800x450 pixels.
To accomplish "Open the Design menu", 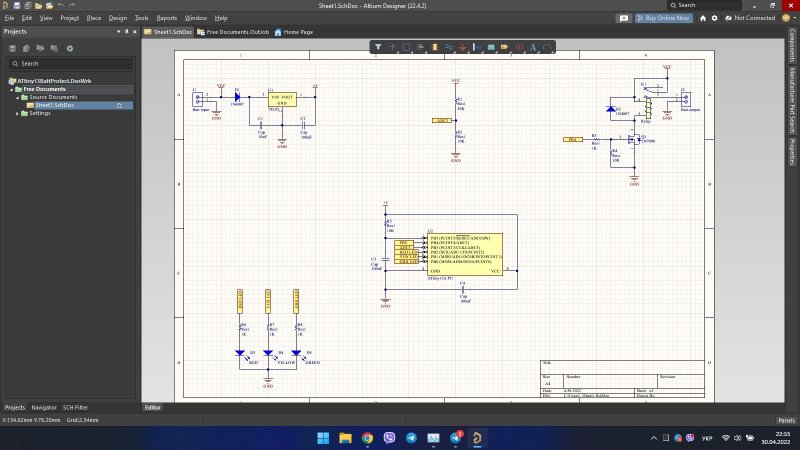I will point(117,18).
